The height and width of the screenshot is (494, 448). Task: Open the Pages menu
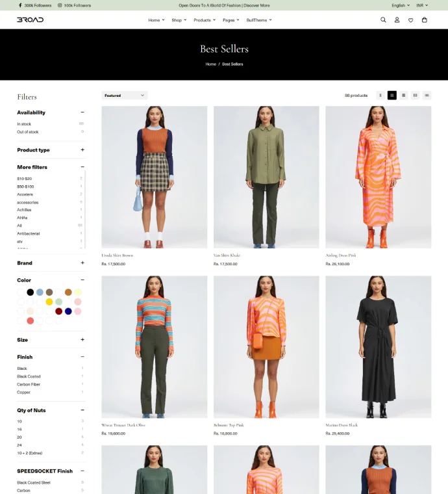(231, 20)
